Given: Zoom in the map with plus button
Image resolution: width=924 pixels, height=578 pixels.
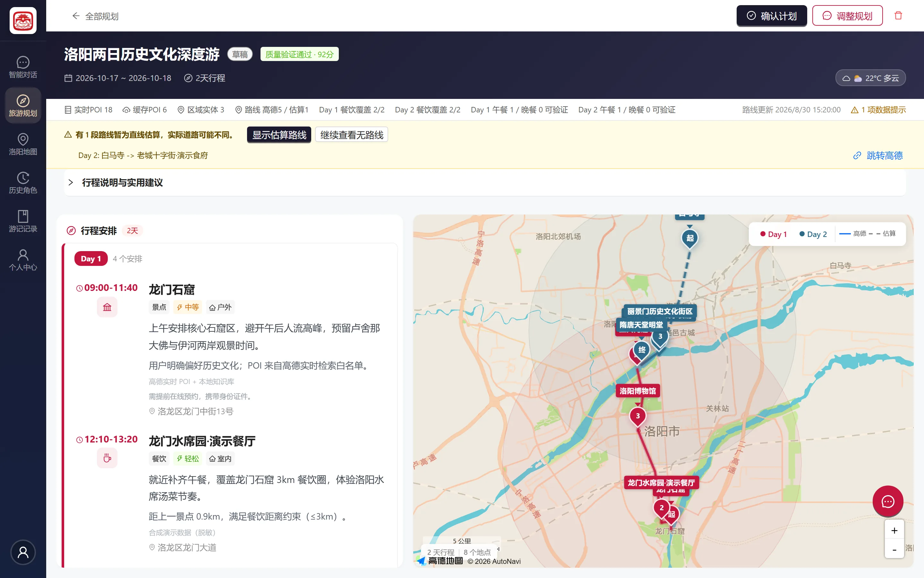Looking at the screenshot, I should (x=894, y=530).
